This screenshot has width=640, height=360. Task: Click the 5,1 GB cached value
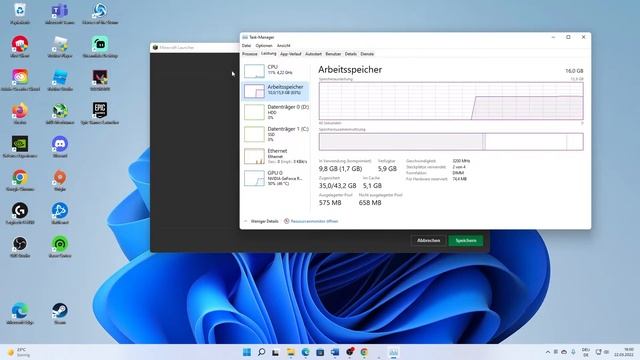coord(372,186)
